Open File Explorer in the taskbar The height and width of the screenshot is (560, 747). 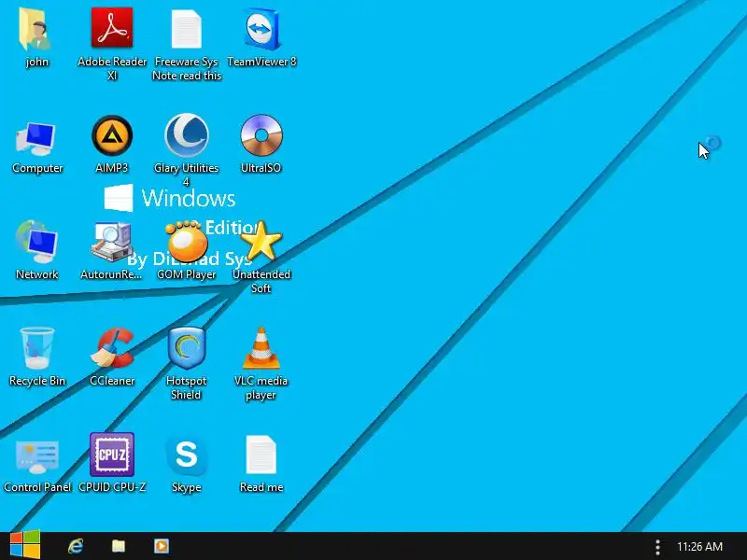pyautogui.click(x=119, y=546)
